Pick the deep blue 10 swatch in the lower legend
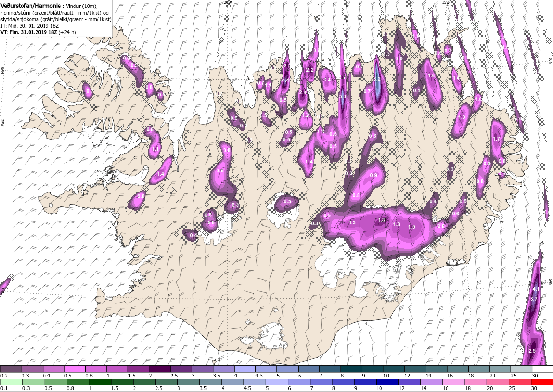 [387, 383]
